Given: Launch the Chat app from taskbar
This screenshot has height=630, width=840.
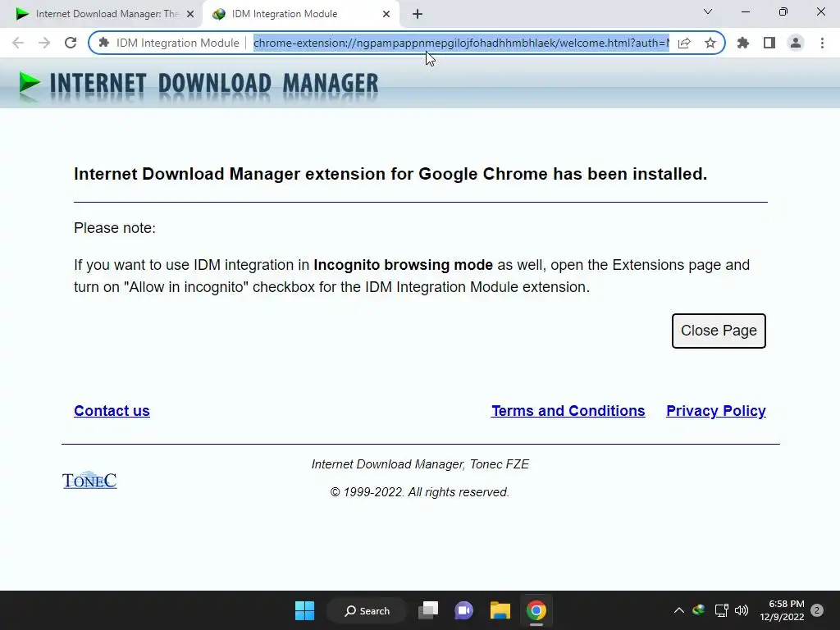Looking at the screenshot, I should coord(464,610).
